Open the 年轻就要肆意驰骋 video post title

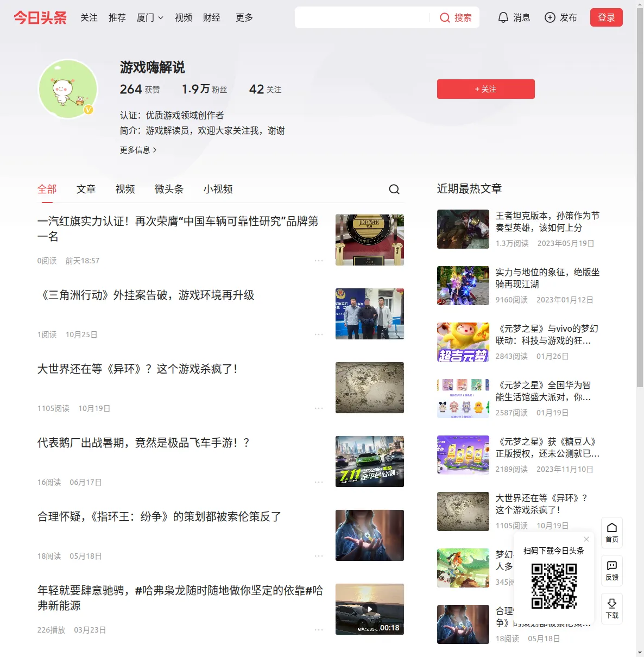click(x=180, y=598)
